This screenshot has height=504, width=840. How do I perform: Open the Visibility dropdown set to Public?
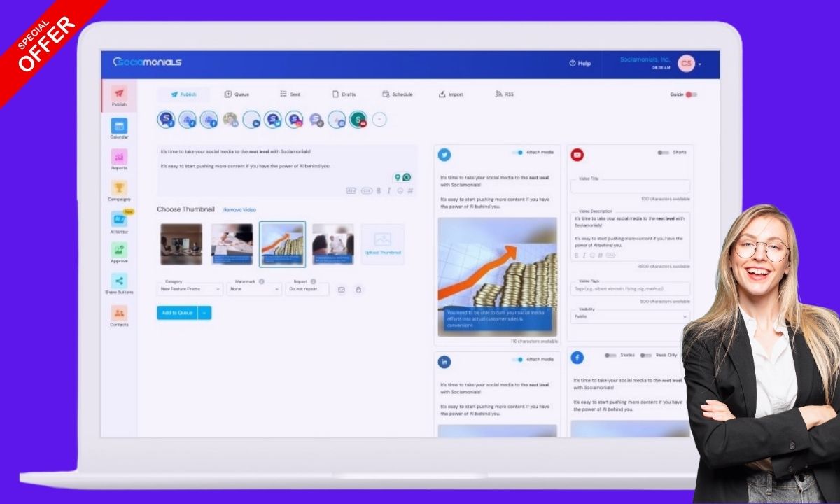[630, 316]
